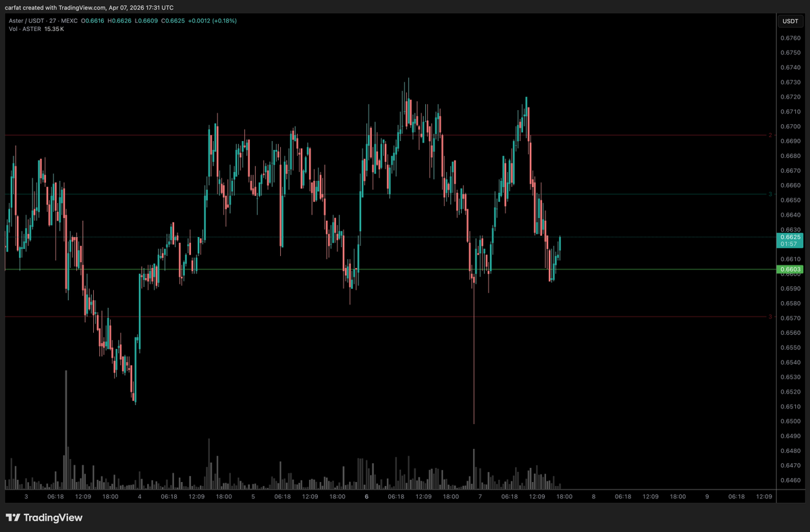Click date label 7 on time axis
Screen dimensions: 810x532
pyautogui.click(x=480, y=496)
